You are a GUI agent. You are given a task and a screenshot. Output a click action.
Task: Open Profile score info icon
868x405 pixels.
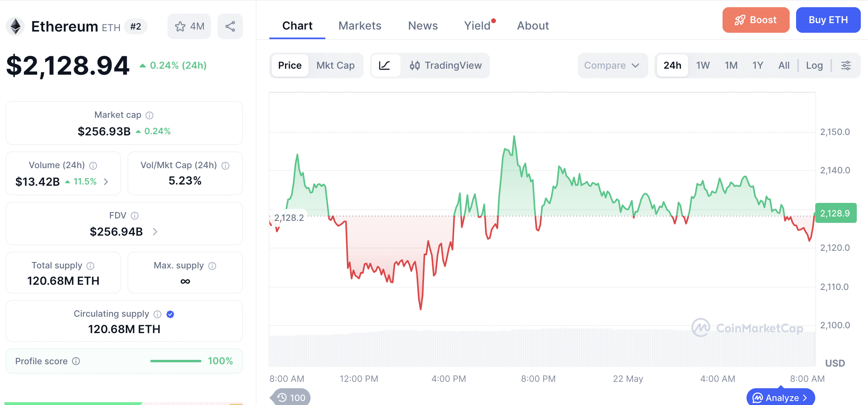pyautogui.click(x=76, y=361)
